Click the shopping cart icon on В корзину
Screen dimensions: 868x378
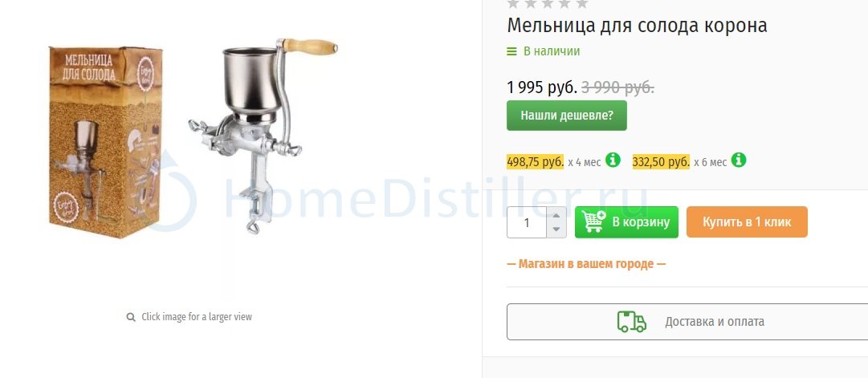coord(593,222)
